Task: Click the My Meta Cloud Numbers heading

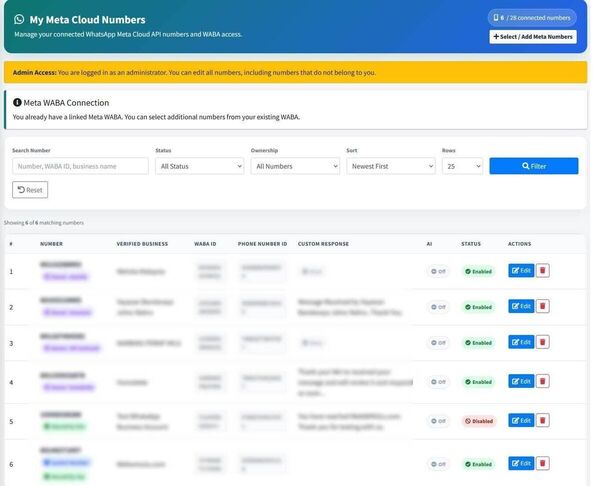Action: (x=87, y=20)
